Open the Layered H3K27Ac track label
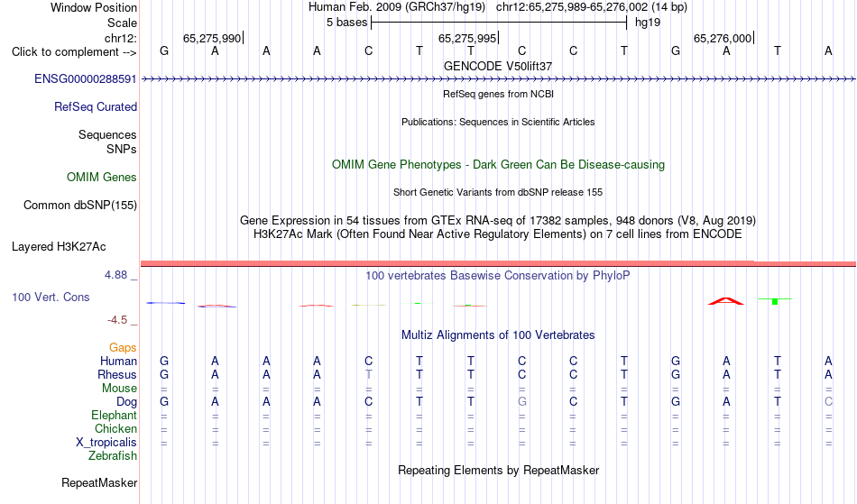 tap(59, 247)
